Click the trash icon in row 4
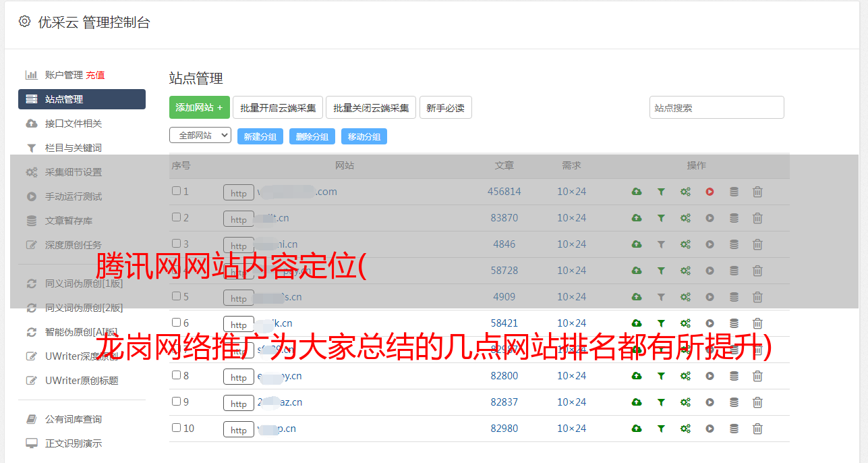Image resolution: width=868 pixels, height=463 pixels. [757, 271]
